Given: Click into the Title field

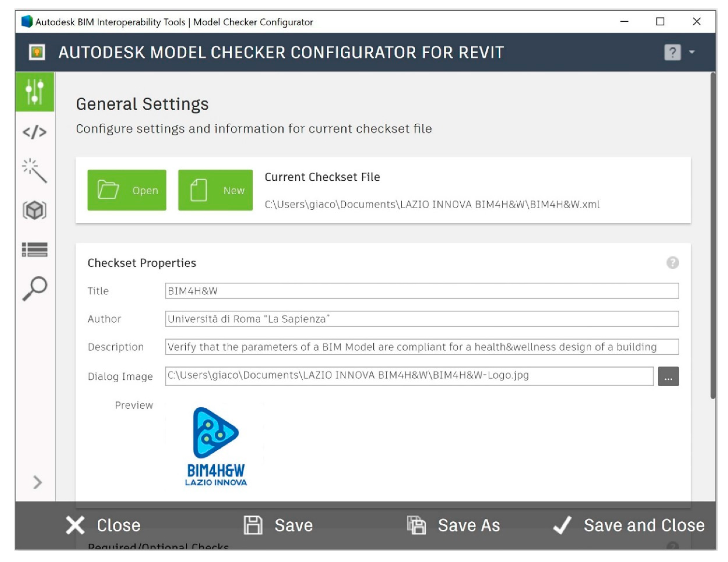Looking at the screenshot, I should point(422,291).
